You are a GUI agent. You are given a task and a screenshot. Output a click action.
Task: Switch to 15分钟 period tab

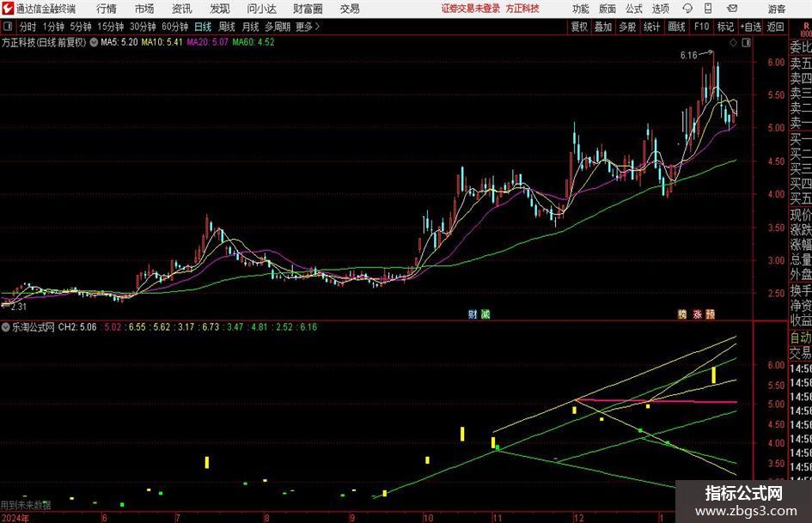point(111,27)
